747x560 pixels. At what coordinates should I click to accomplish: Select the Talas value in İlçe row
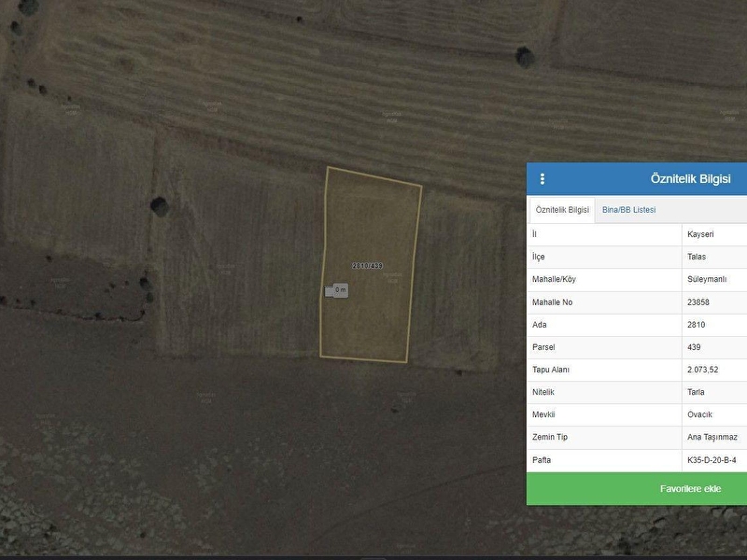pyautogui.click(x=697, y=257)
